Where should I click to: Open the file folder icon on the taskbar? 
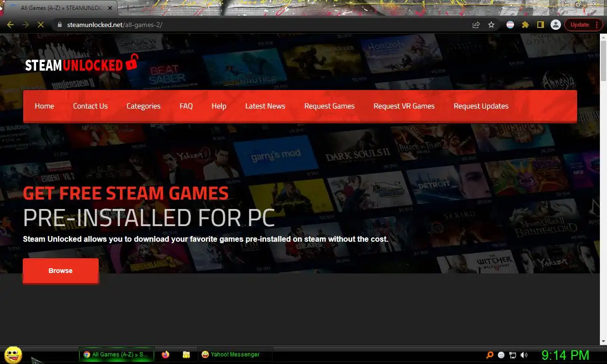pos(186,355)
